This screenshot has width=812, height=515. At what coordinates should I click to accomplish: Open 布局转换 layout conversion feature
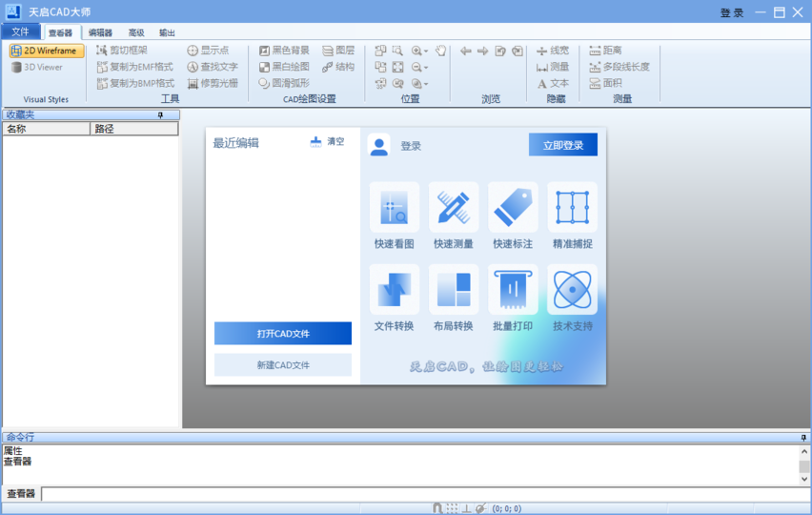pyautogui.click(x=453, y=298)
